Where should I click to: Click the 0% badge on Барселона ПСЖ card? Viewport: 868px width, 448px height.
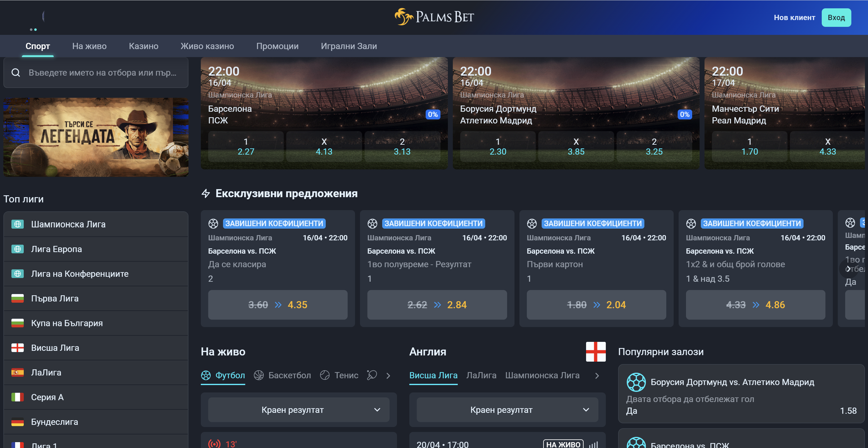[x=433, y=114]
